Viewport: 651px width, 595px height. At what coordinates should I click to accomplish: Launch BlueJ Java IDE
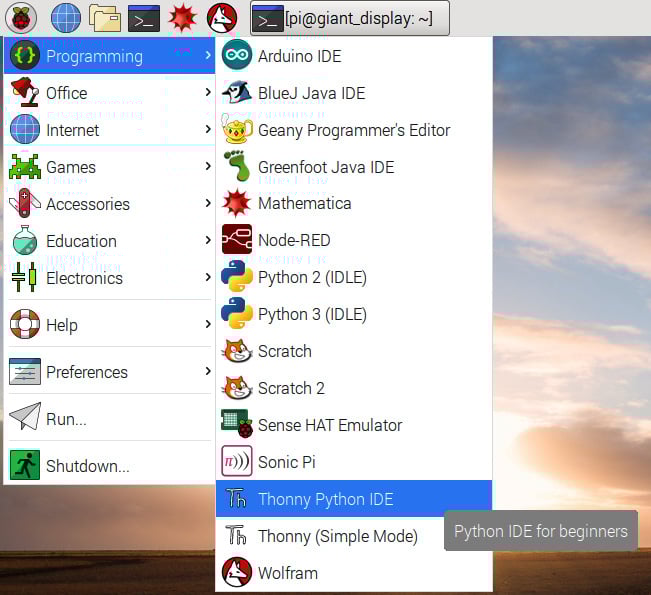[x=354, y=92]
